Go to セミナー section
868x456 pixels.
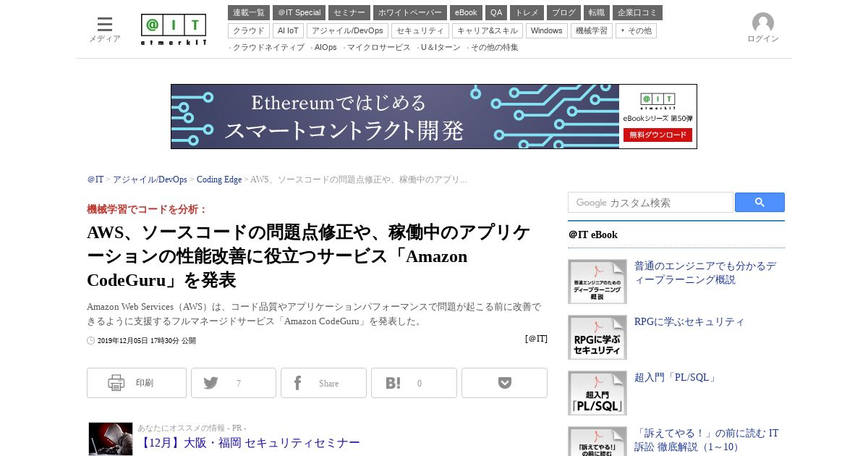tap(349, 12)
